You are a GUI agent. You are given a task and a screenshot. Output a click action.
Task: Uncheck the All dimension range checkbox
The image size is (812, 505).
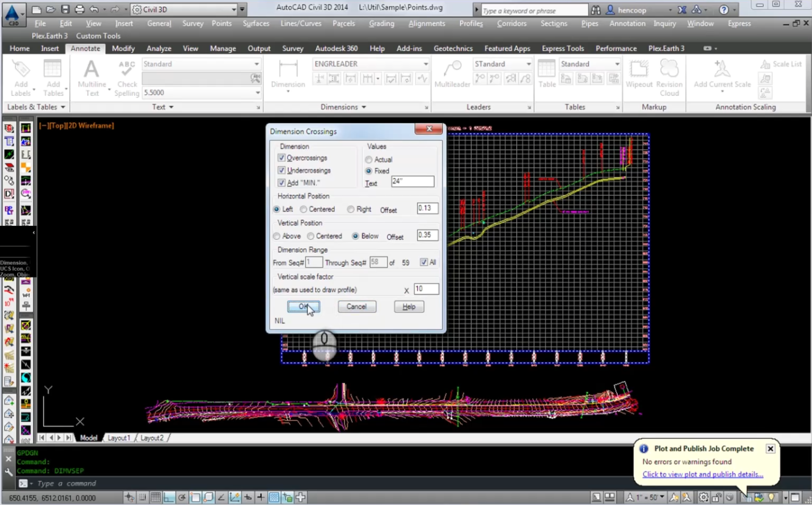[x=424, y=263]
